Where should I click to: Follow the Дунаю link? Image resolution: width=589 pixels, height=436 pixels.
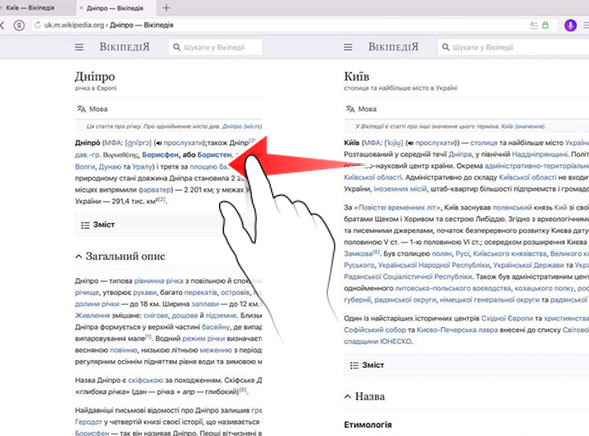(x=110, y=166)
